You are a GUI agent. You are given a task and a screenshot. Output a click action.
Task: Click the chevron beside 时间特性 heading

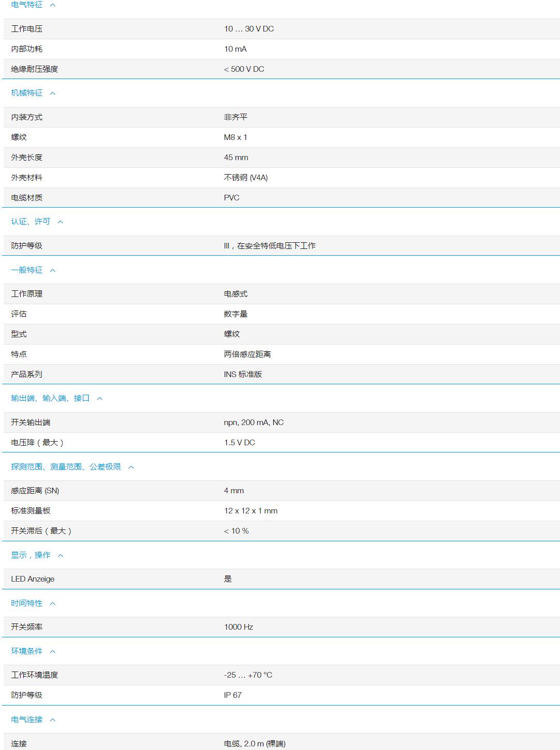tap(51, 603)
